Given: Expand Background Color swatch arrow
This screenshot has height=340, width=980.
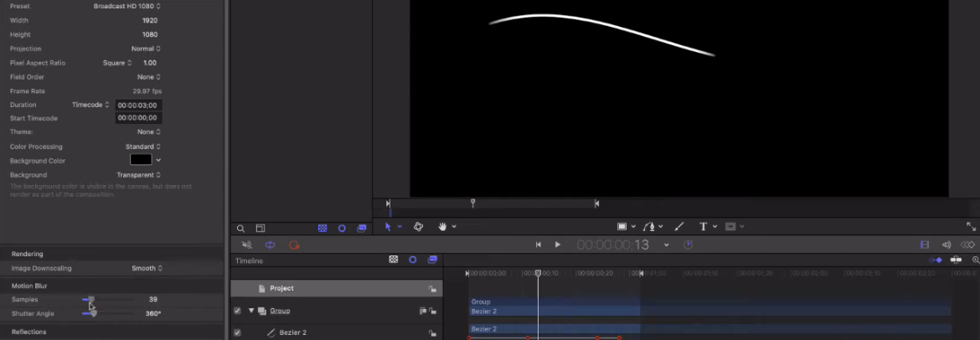Looking at the screenshot, I should (158, 161).
